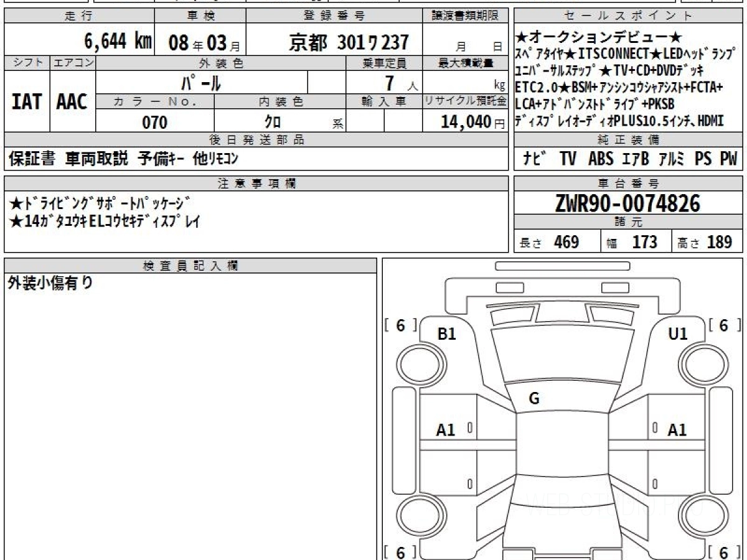Image resolution: width=747 pixels, height=560 pixels.
Task: Click the mileage value 6,644 km
Action: (118, 42)
